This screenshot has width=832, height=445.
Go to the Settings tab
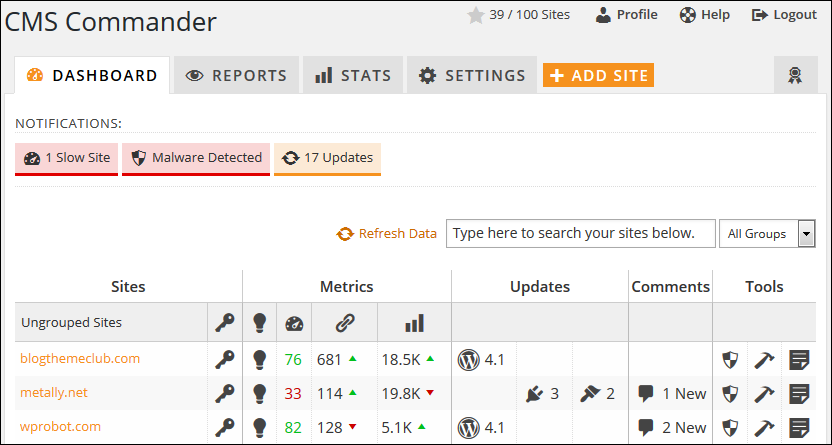coord(472,75)
